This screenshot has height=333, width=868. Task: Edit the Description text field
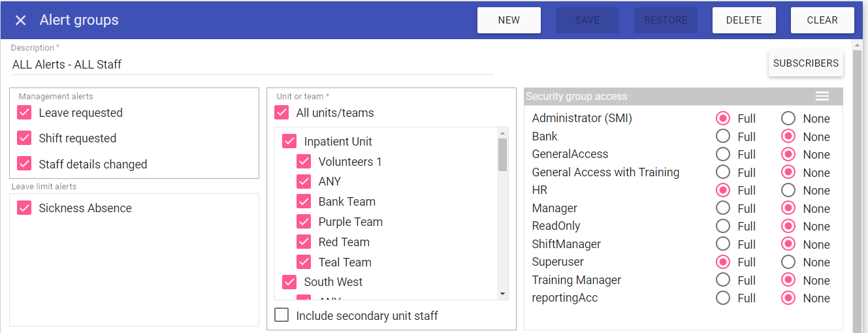(252, 65)
